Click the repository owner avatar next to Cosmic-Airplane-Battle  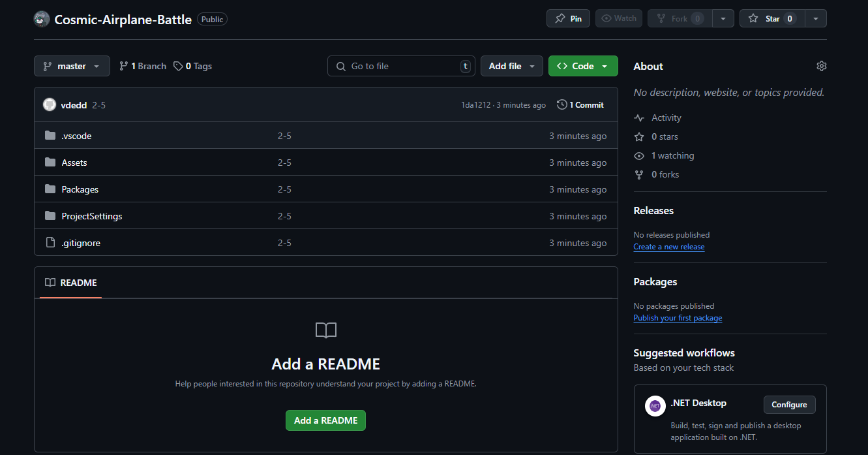tap(42, 19)
